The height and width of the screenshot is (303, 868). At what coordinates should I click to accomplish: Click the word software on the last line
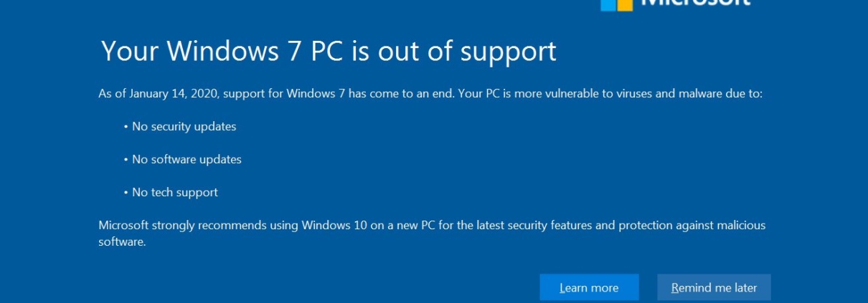(x=121, y=242)
